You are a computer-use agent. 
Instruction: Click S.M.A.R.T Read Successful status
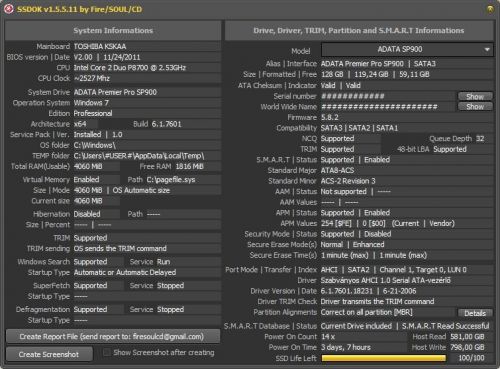click(446, 326)
